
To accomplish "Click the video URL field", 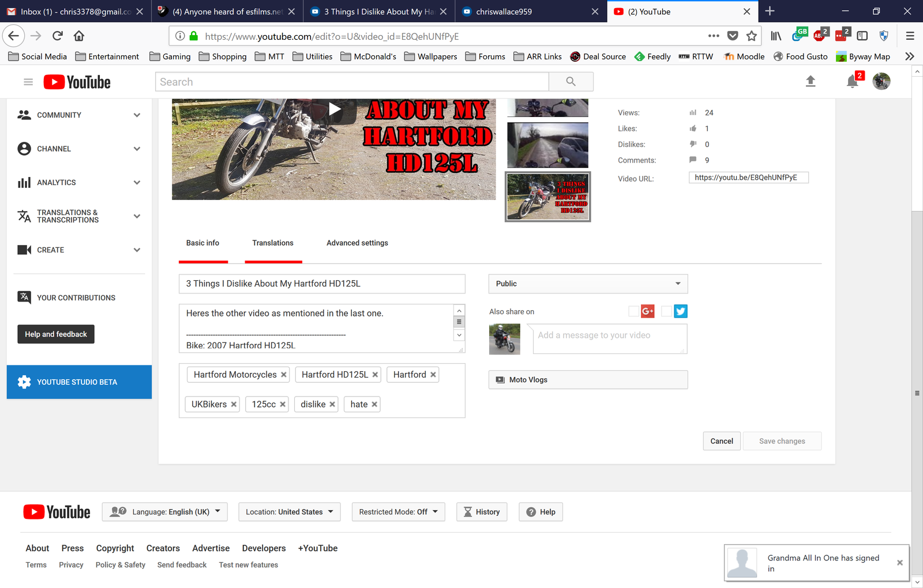I will [x=749, y=178].
